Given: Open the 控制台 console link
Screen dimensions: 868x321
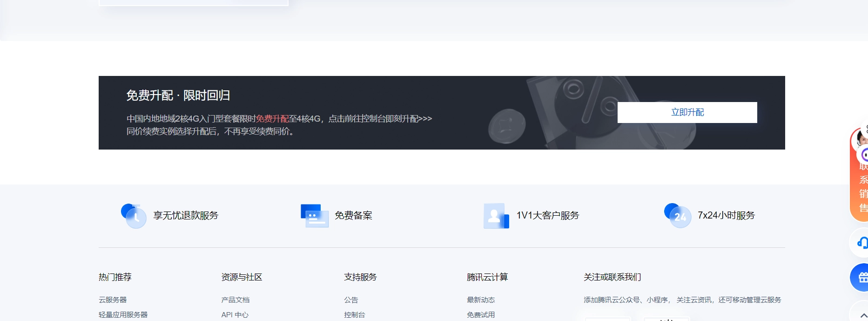Looking at the screenshot, I should [x=354, y=314].
